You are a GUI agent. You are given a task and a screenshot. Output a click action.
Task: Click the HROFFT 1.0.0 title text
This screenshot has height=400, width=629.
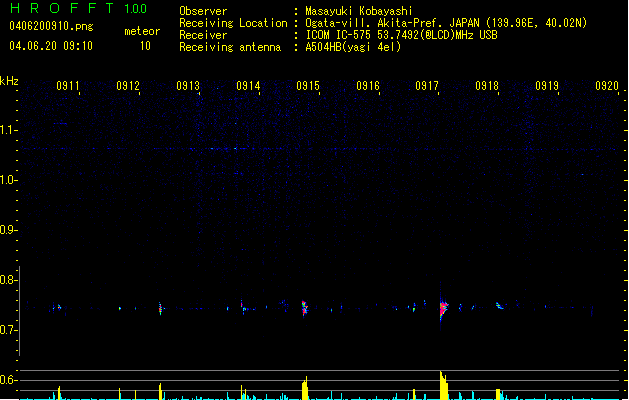(x=79, y=8)
